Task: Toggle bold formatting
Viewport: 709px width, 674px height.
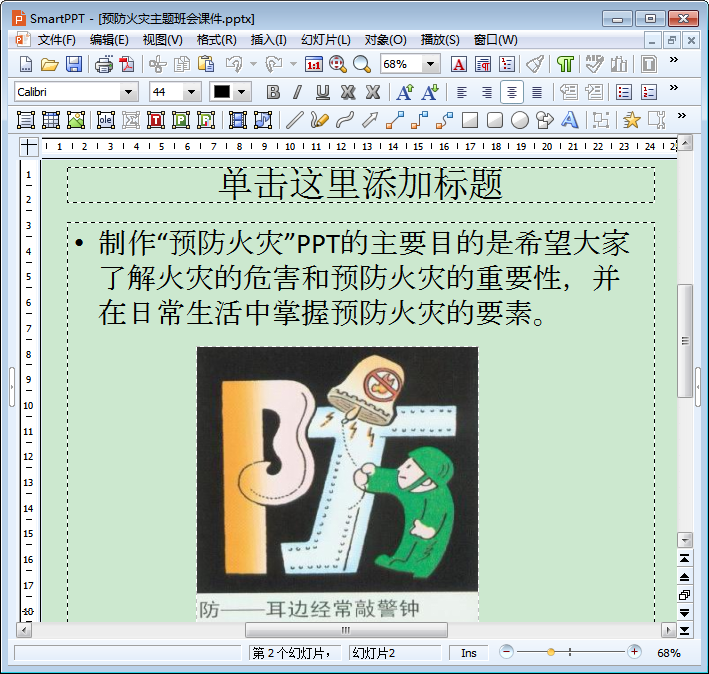Action: (273, 92)
